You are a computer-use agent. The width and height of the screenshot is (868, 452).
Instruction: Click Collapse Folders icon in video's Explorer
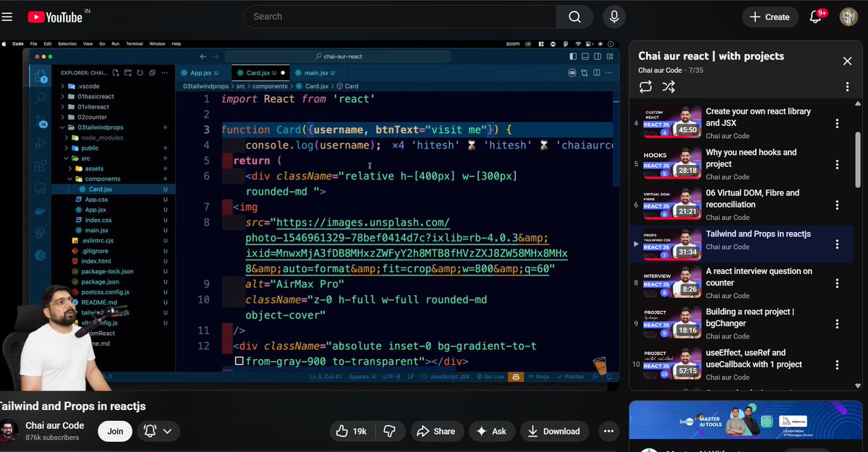[152, 72]
